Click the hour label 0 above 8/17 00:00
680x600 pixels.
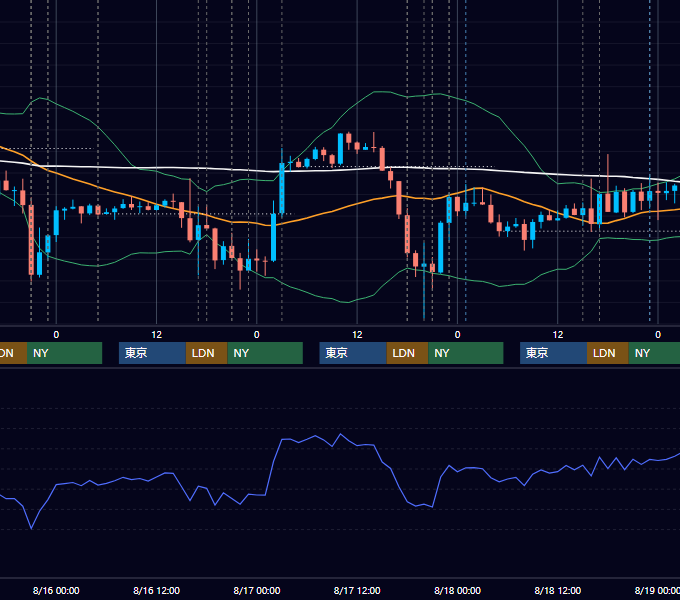(x=257, y=335)
